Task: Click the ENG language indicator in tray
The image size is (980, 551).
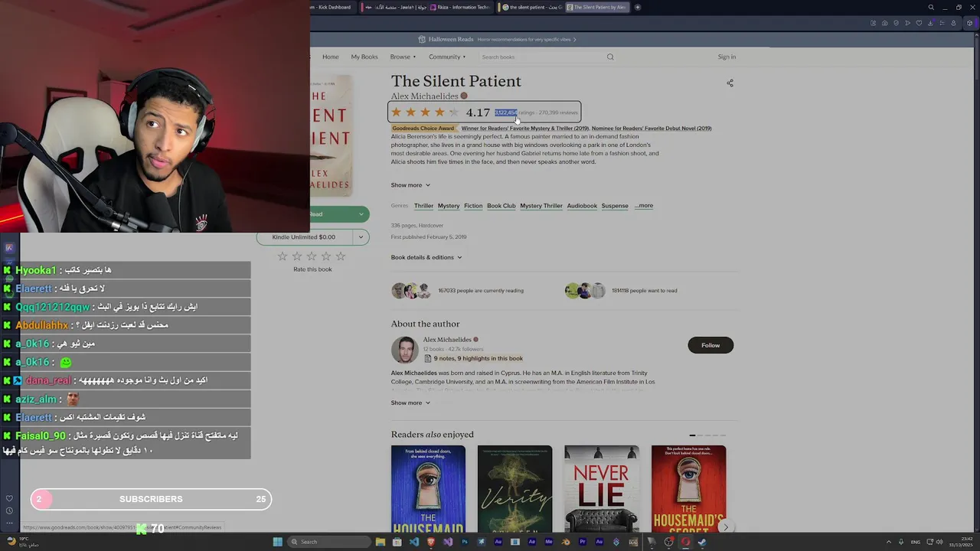Action: click(x=914, y=542)
